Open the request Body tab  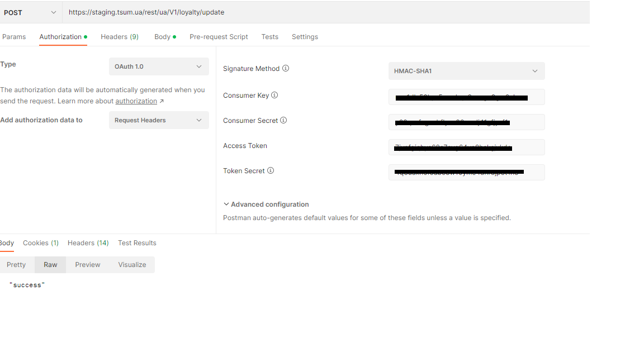(165, 37)
